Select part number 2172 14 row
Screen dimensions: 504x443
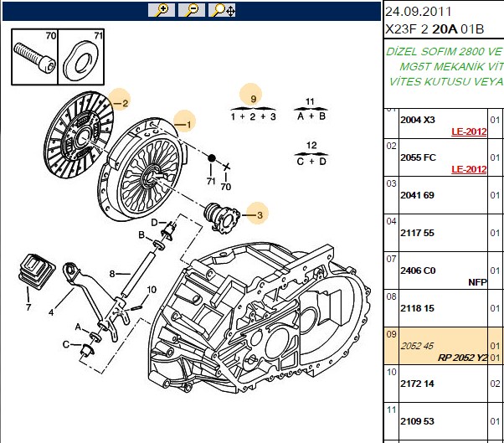(x=444, y=384)
